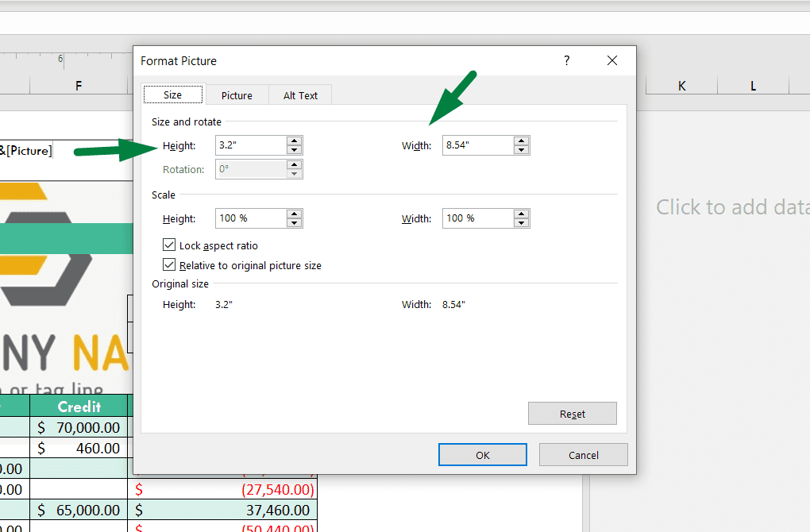The width and height of the screenshot is (810, 532).
Task: Select the Size tab
Action: 172,94
